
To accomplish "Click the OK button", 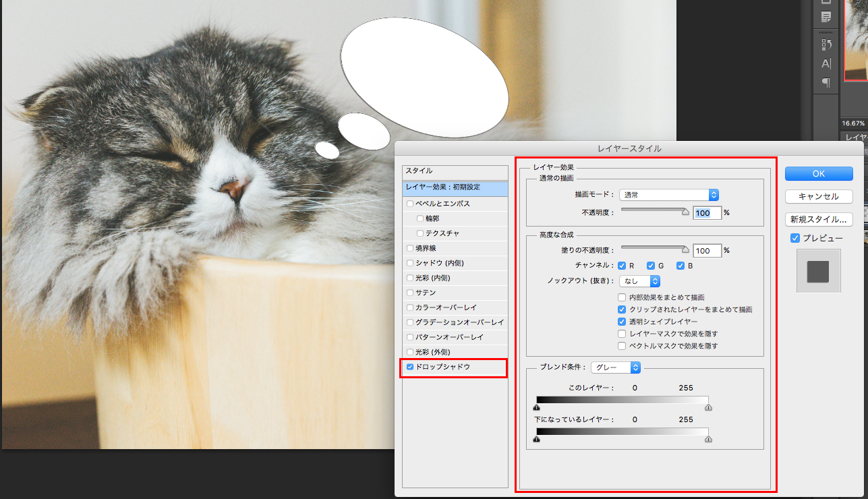I will (x=818, y=173).
